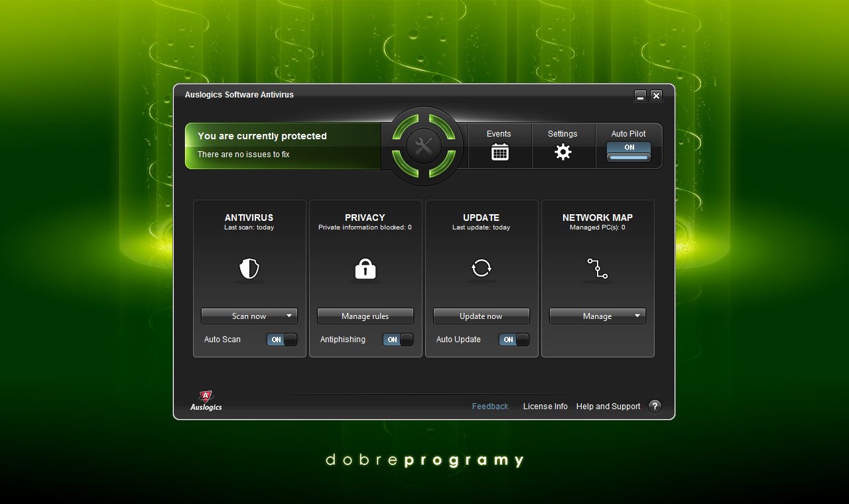
Task: Click the UPDATE panel heading
Action: (481, 218)
